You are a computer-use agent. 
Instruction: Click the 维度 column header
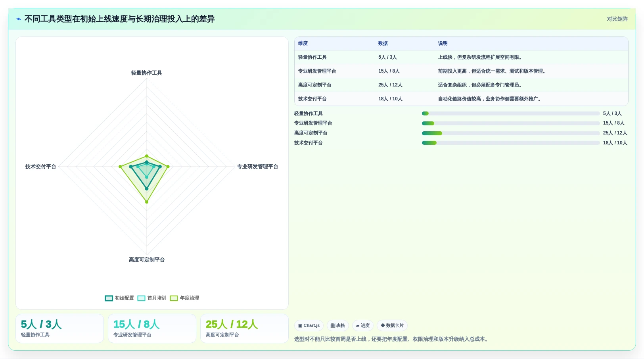[x=303, y=43]
